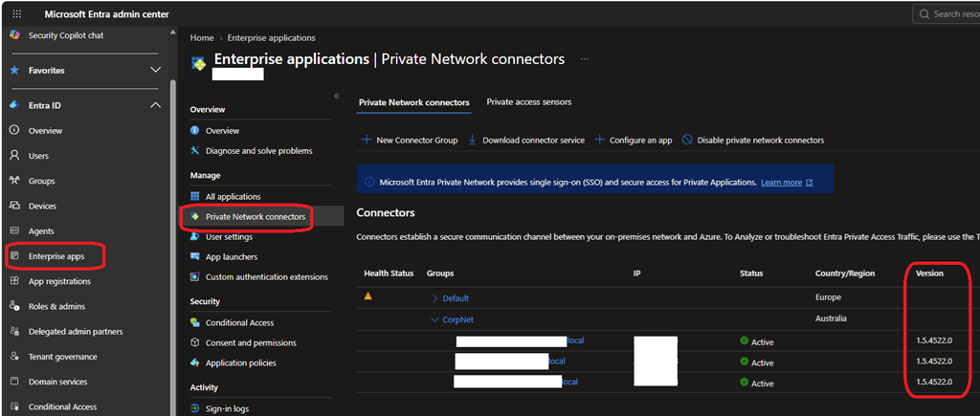This screenshot has height=416, width=980.
Task: Click the Search resources input field
Action: [947, 13]
